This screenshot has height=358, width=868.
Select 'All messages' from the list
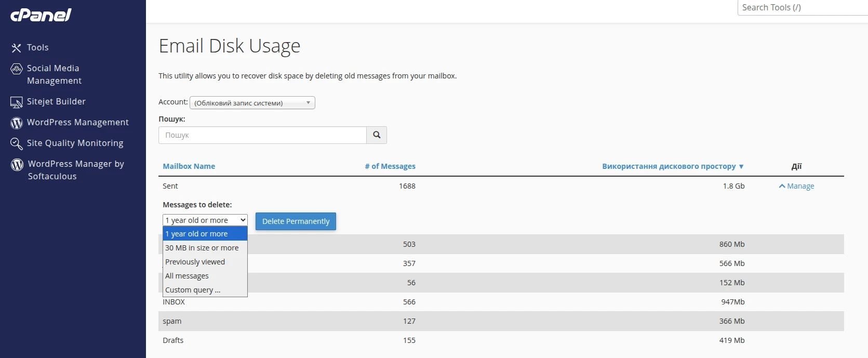(187, 276)
